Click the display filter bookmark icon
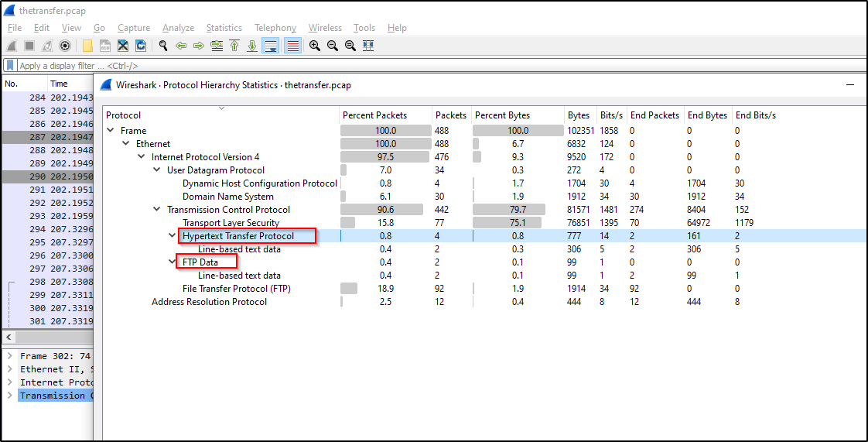Screen dimensions: 868x442 [10, 66]
